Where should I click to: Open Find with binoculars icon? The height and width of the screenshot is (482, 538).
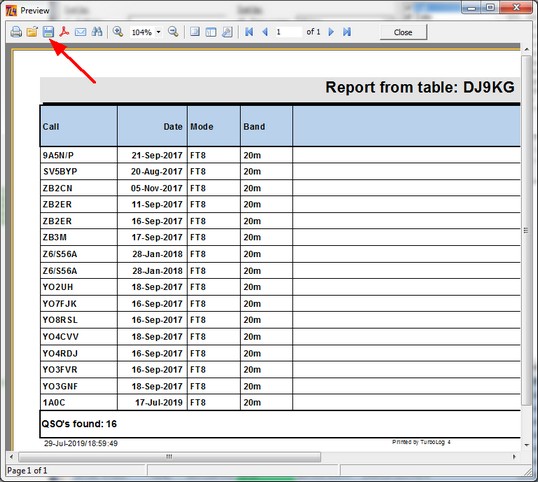(x=97, y=32)
